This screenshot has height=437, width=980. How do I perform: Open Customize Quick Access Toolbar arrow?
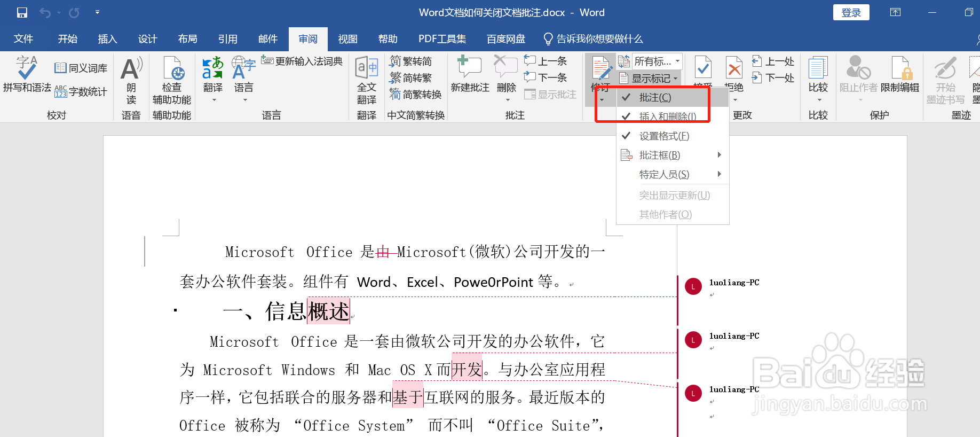97,12
